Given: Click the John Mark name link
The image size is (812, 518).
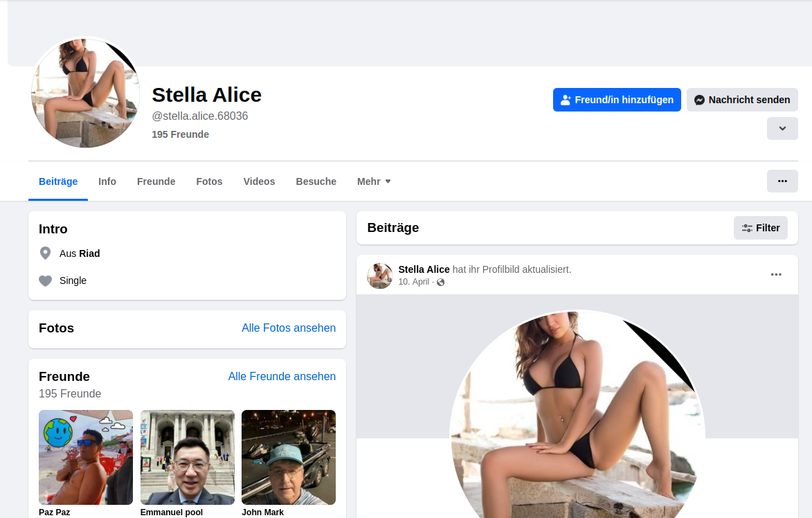Looking at the screenshot, I should pyautogui.click(x=262, y=512).
